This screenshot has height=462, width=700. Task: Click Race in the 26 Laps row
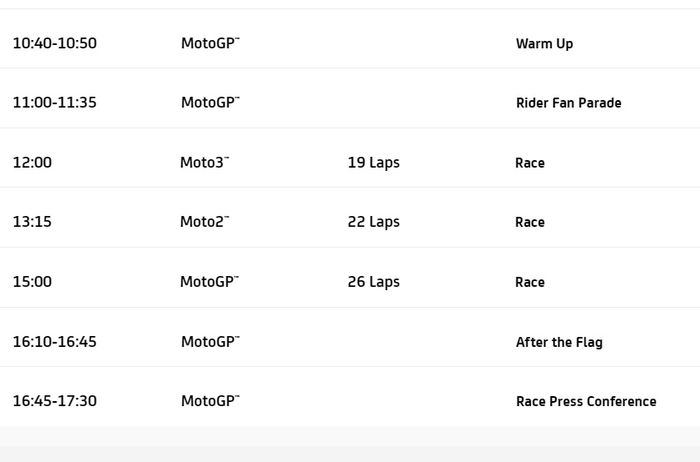click(x=530, y=283)
